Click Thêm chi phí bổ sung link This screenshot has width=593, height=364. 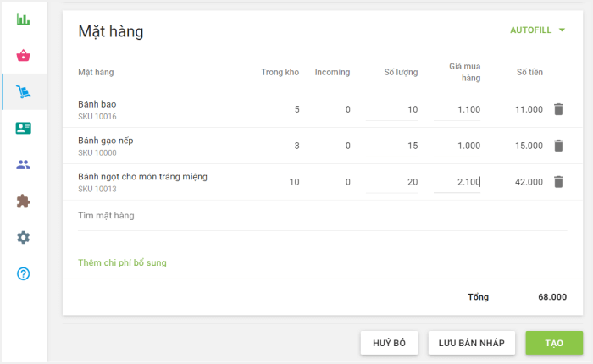122,262
